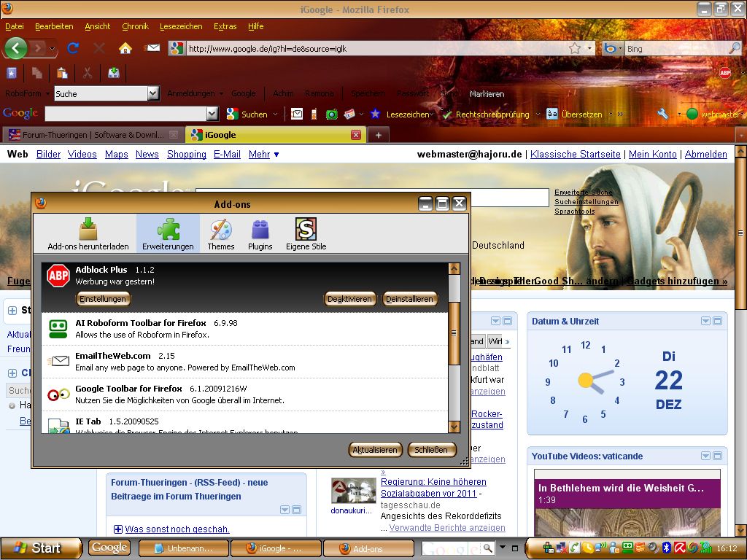Open the Bearbeiten menu
The height and width of the screenshot is (560, 747).
point(54,26)
